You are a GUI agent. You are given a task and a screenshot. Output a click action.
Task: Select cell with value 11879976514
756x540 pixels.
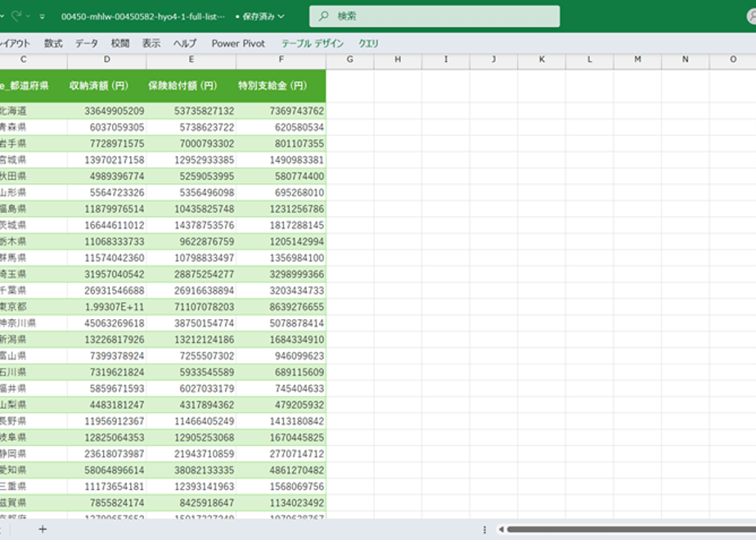pos(107,209)
